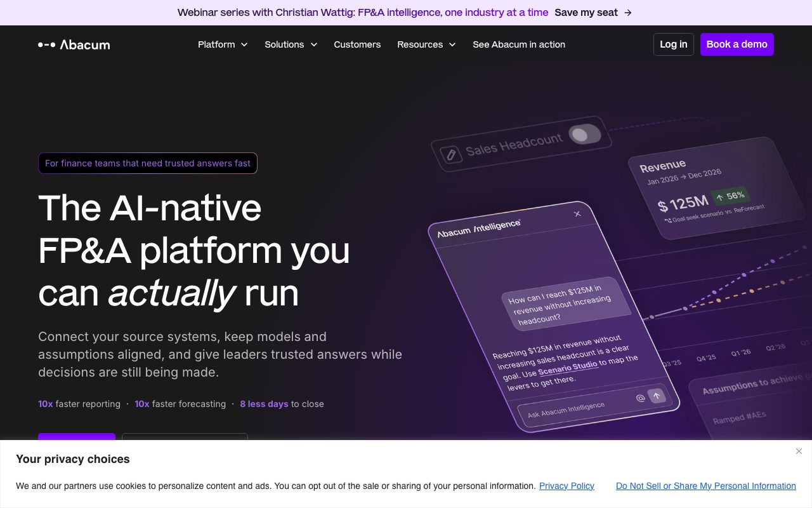Screen dimensions: 812x508
Task: Click the @ mention icon in chat input
Action: tap(640, 398)
